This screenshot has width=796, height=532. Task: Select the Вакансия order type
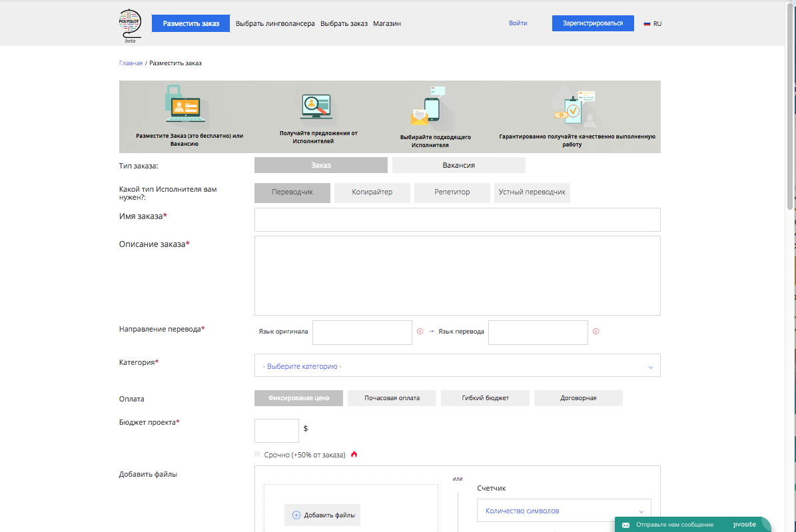tap(458, 165)
